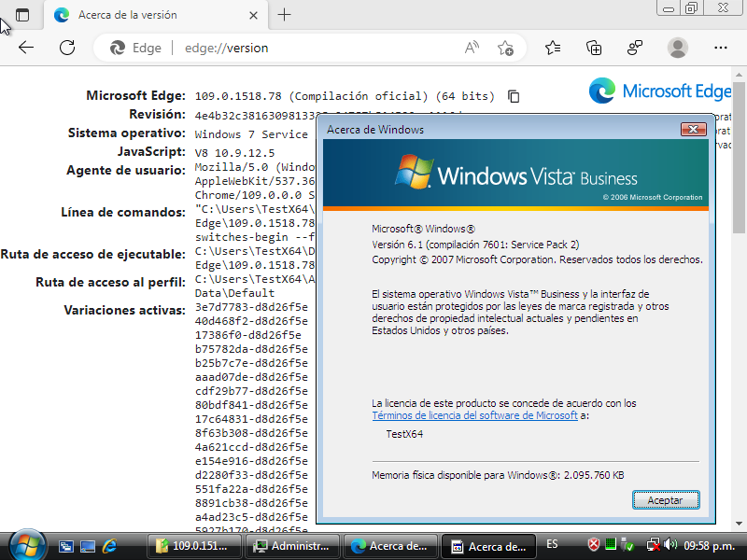Click the "Variaciones activas:" label

pyautogui.click(x=125, y=311)
